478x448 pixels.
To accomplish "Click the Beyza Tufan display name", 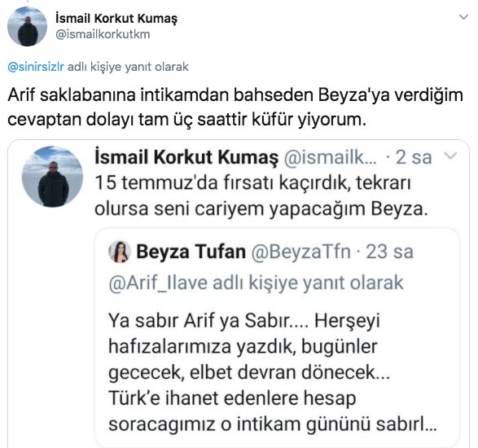I will pos(191,252).
